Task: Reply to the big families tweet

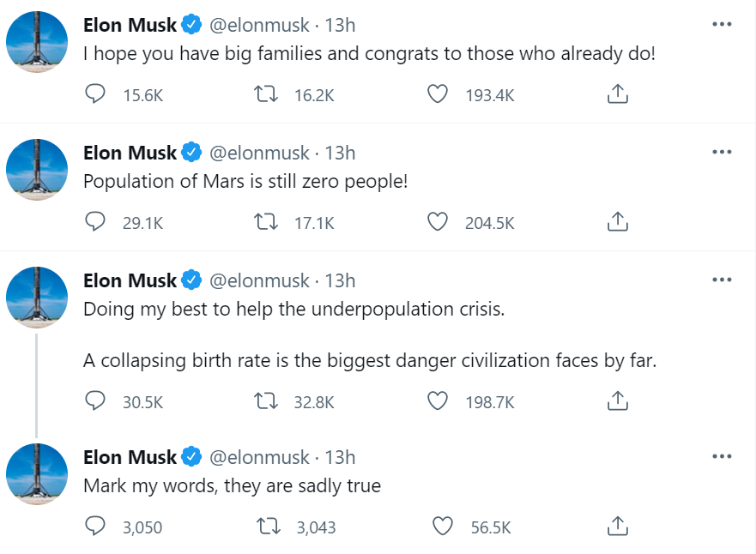Action: (95, 94)
